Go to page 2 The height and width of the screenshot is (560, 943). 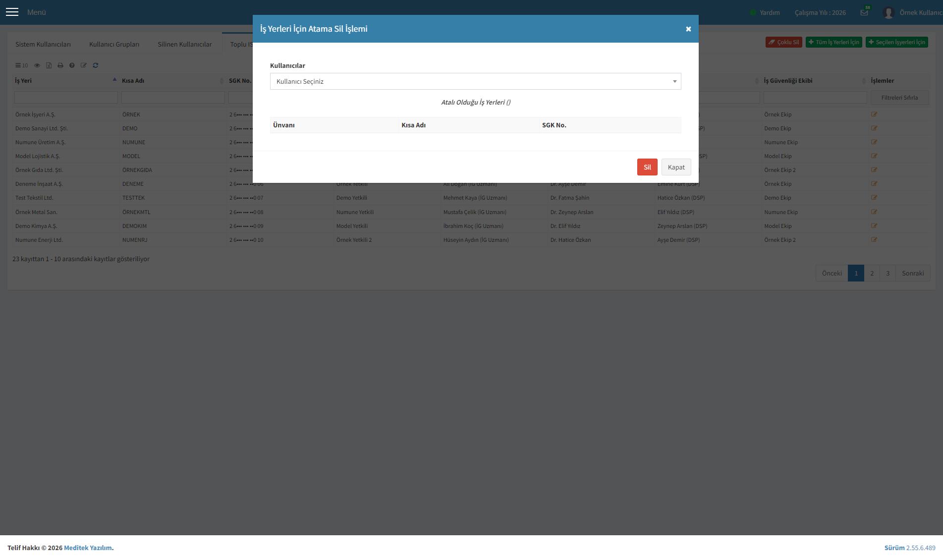pyautogui.click(x=872, y=273)
